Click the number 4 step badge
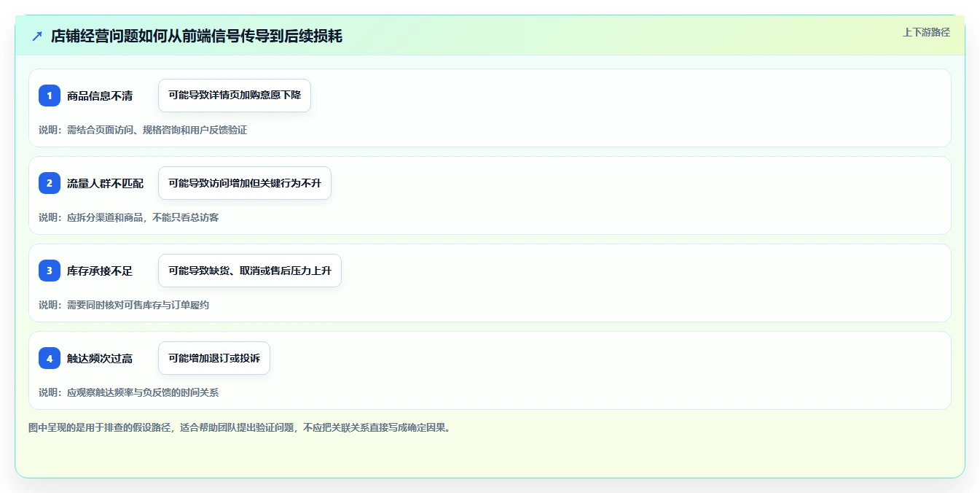The height and width of the screenshot is (493, 980). click(50, 358)
